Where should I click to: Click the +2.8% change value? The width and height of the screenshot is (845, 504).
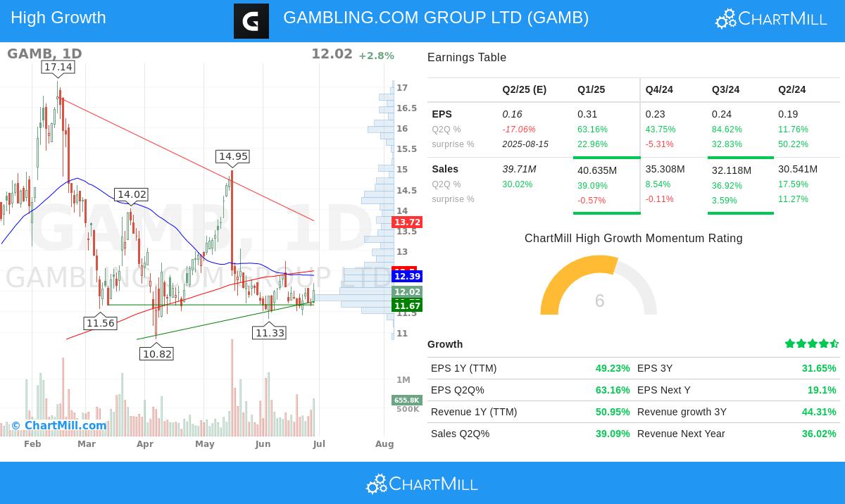[376, 56]
